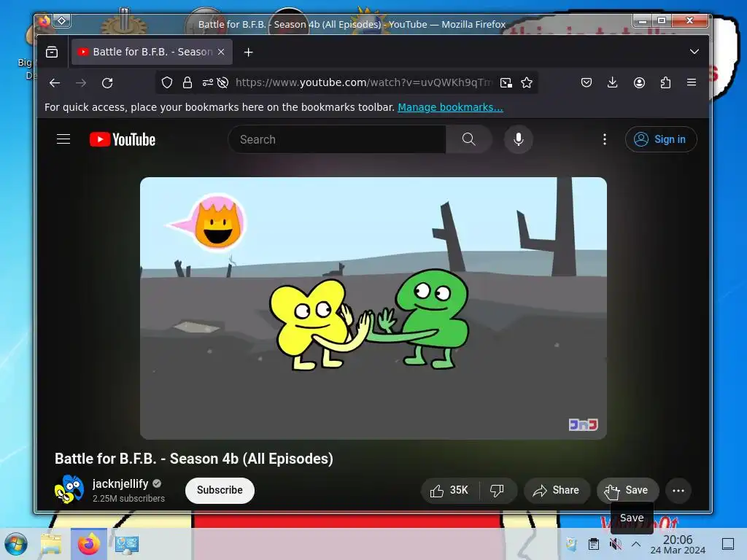Open clock showing 20:06 24 Mar 2024

pyautogui.click(x=678, y=544)
